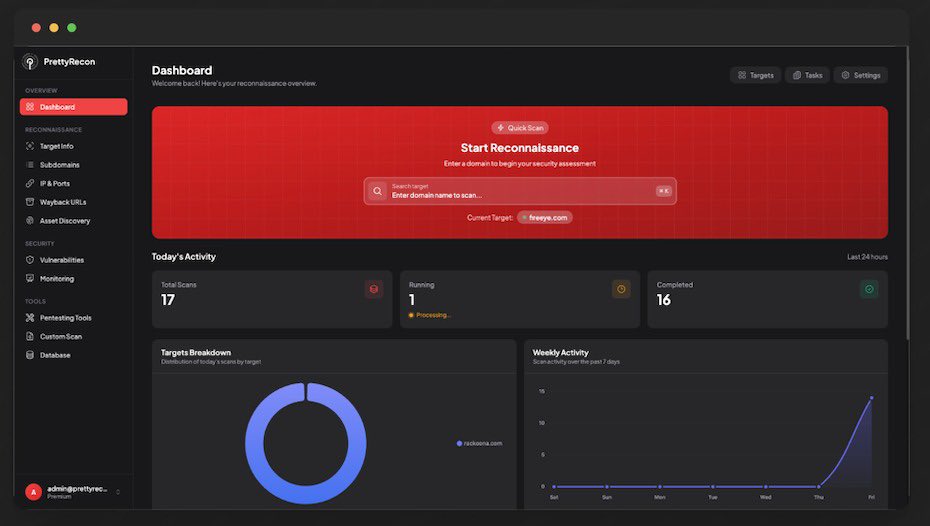Click the ⌘K shortcut badge
Viewport: 930px width, 526px height.
(x=663, y=191)
